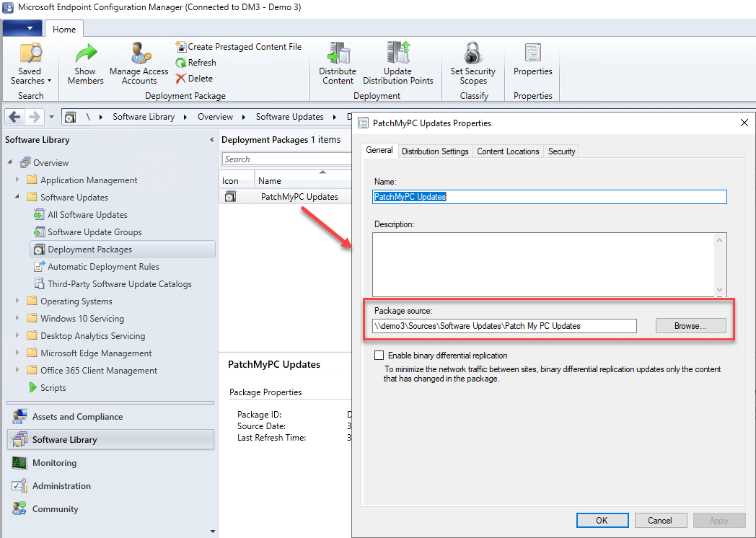Select the Overview tree node
Screen dimensions: 756x538
(50, 163)
